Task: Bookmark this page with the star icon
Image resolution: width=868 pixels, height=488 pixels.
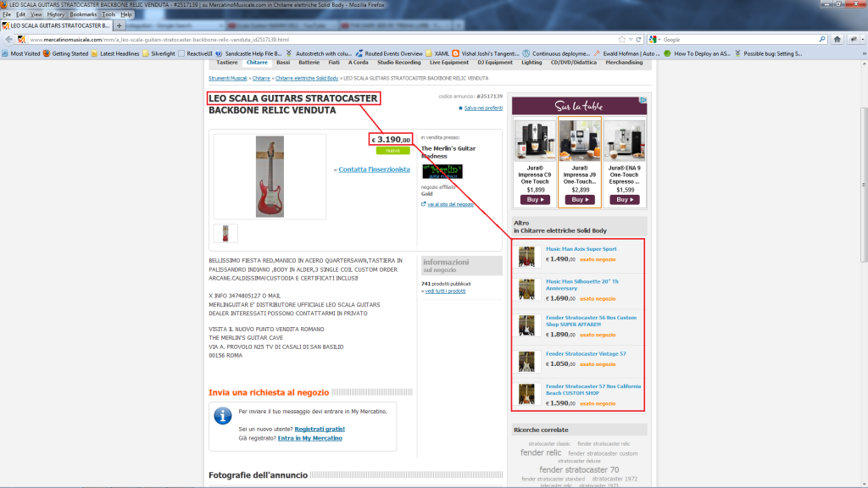Action: coord(621,39)
